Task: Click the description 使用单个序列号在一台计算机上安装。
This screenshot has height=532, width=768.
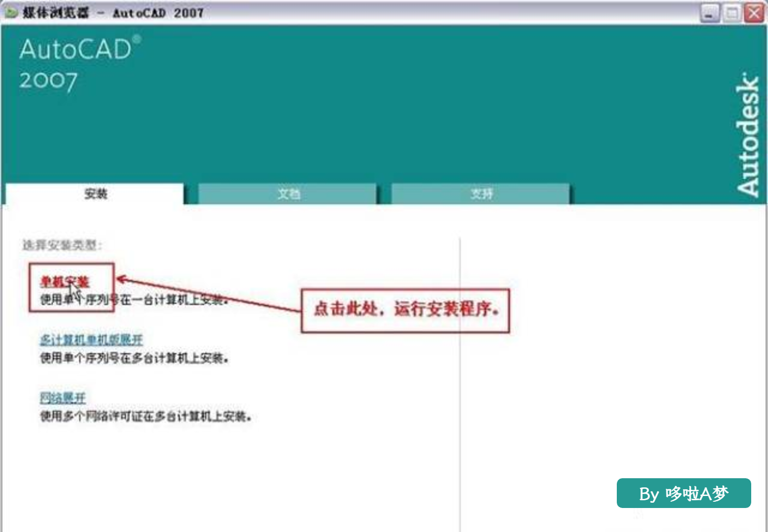Action: pyautogui.click(x=134, y=300)
